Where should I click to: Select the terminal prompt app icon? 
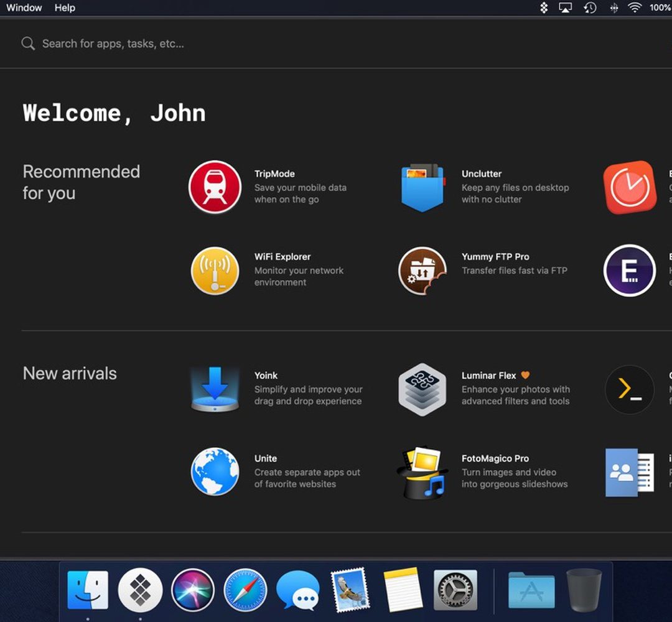(x=630, y=389)
